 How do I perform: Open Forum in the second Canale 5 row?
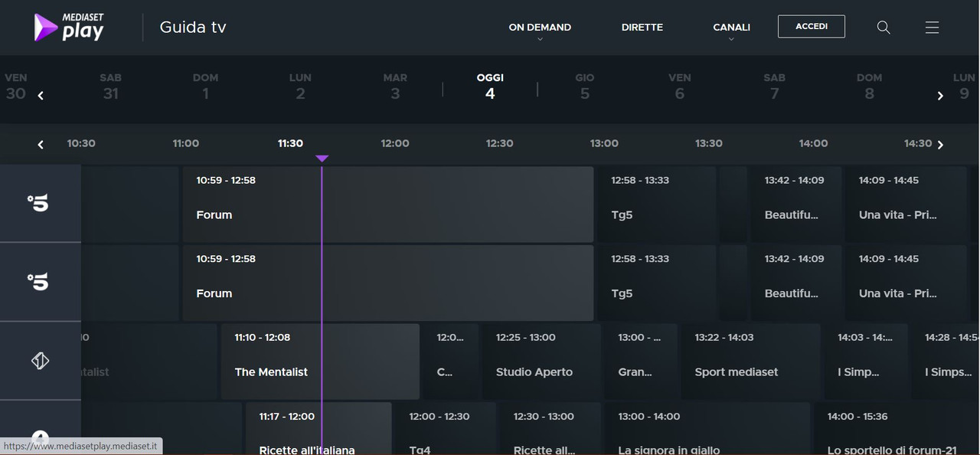pyautogui.click(x=387, y=283)
